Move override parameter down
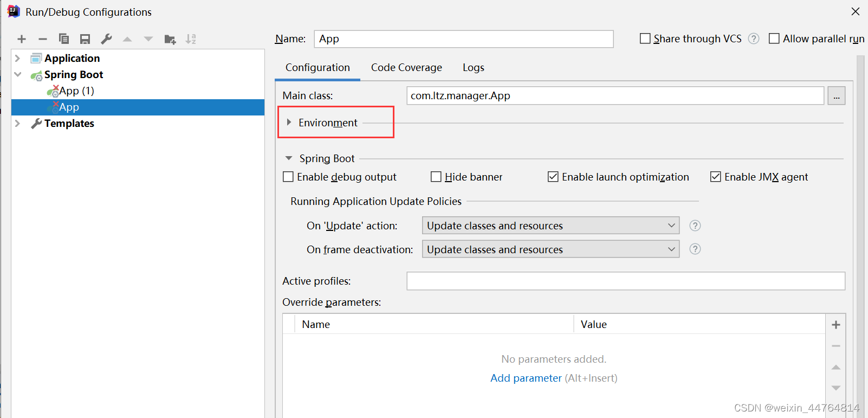The height and width of the screenshot is (418, 868). pyautogui.click(x=836, y=388)
